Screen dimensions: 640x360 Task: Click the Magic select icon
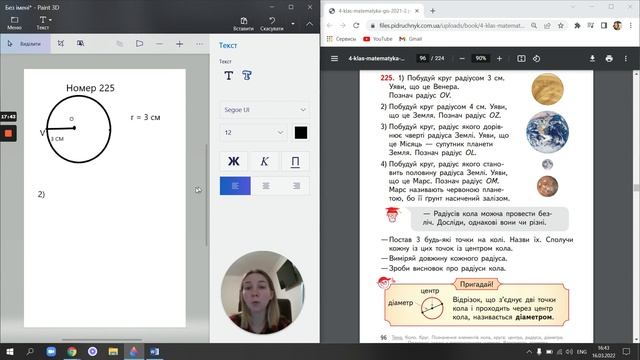(81, 44)
